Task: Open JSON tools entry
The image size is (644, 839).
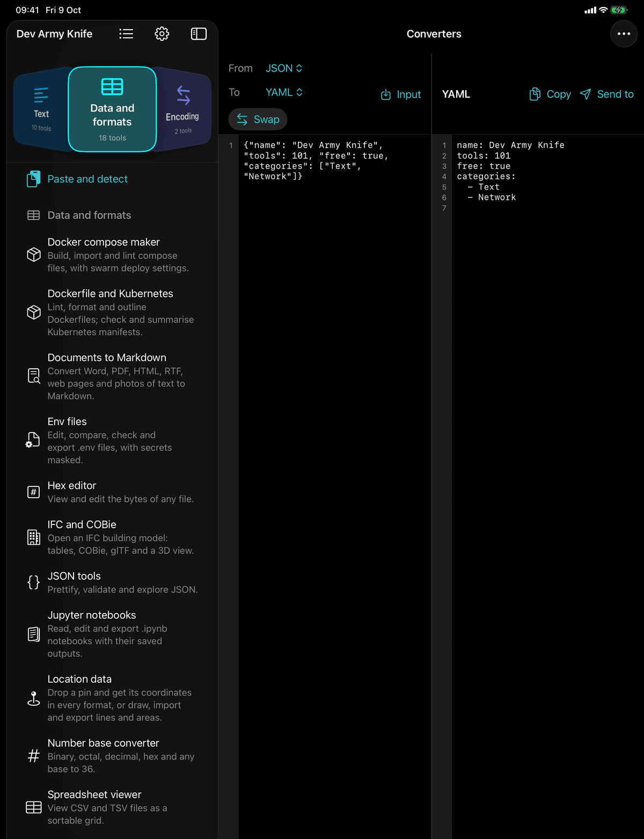Action: tap(112, 582)
